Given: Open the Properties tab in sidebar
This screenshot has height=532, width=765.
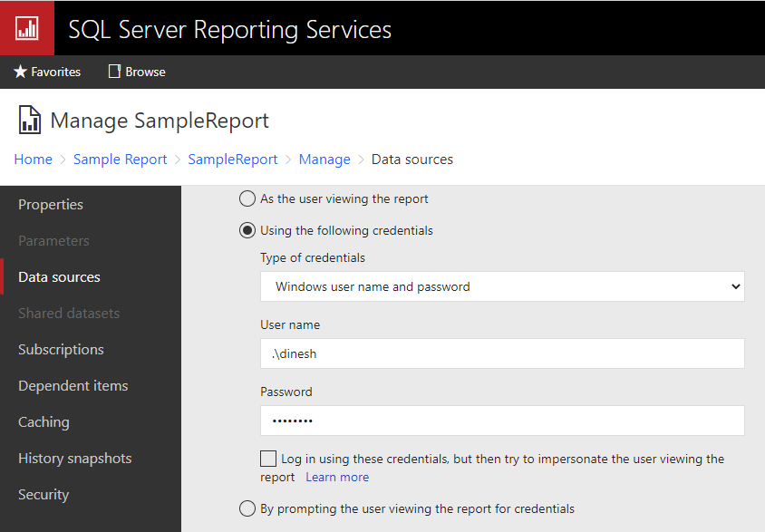Looking at the screenshot, I should (x=51, y=205).
